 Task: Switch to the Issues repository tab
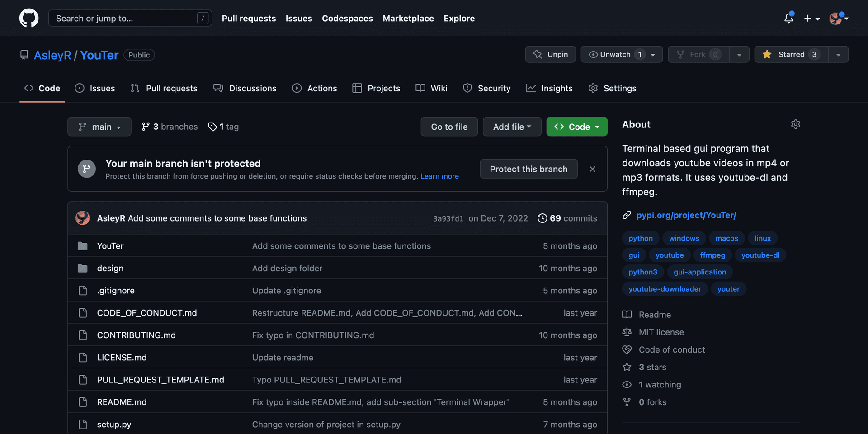click(x=95, y=88)
